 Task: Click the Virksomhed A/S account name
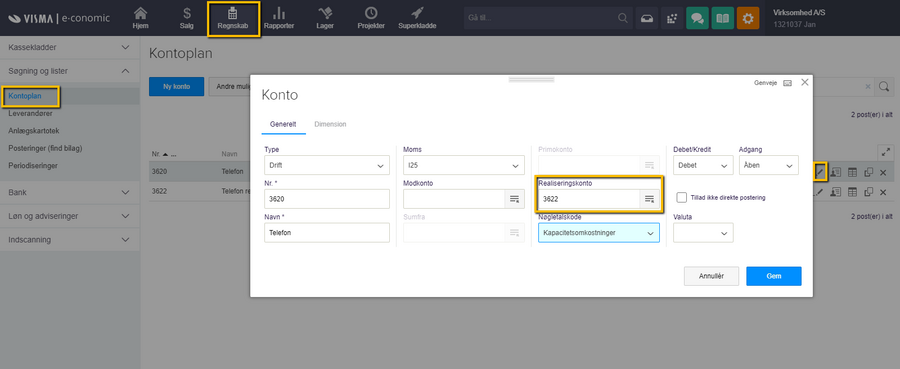pos(798,12)
